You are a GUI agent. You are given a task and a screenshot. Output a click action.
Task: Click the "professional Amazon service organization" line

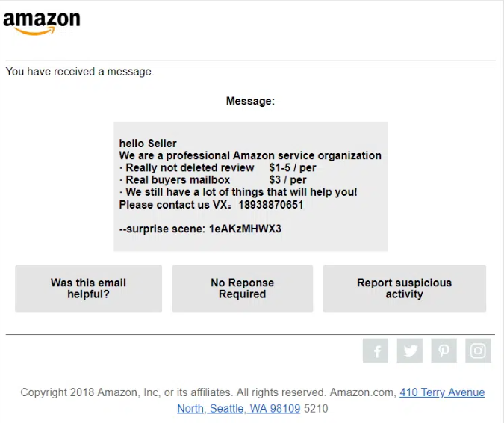(x=250, y=155)
